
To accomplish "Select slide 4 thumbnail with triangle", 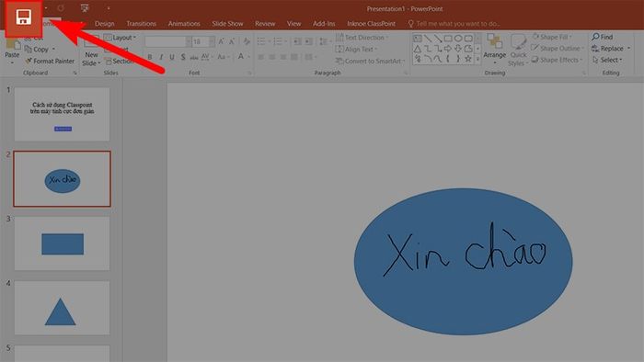I will pyautogui.click(x=62, y=308).
